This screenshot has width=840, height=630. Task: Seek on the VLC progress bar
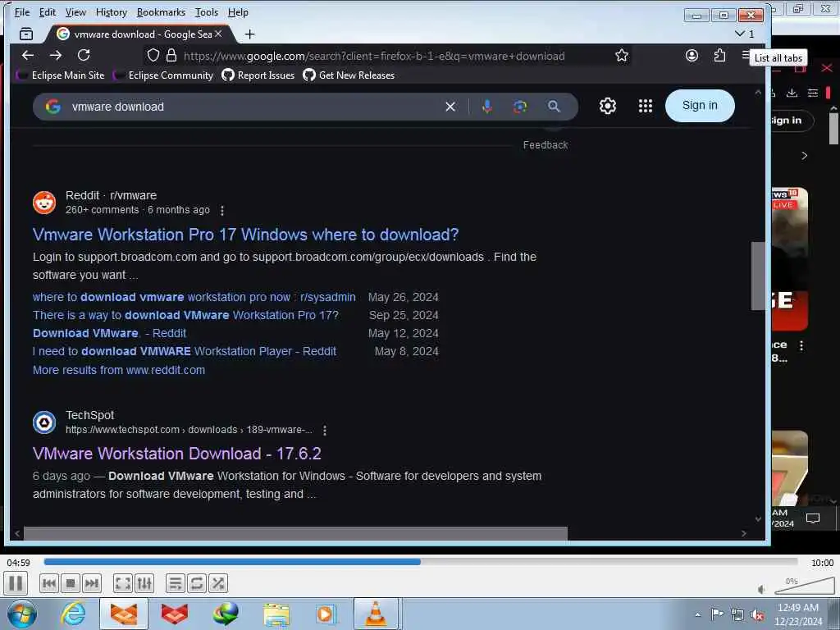[x=421, y=562]
